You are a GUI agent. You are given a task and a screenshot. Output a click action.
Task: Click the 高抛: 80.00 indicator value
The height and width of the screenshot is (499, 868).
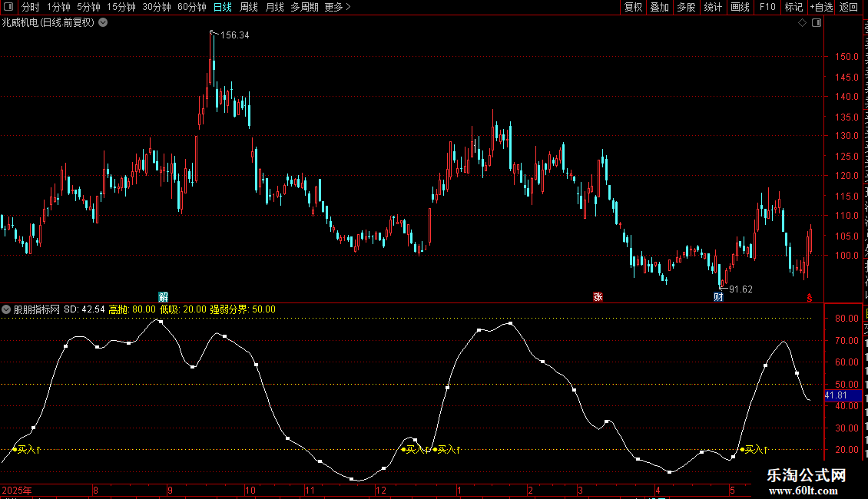pos(132,309)
